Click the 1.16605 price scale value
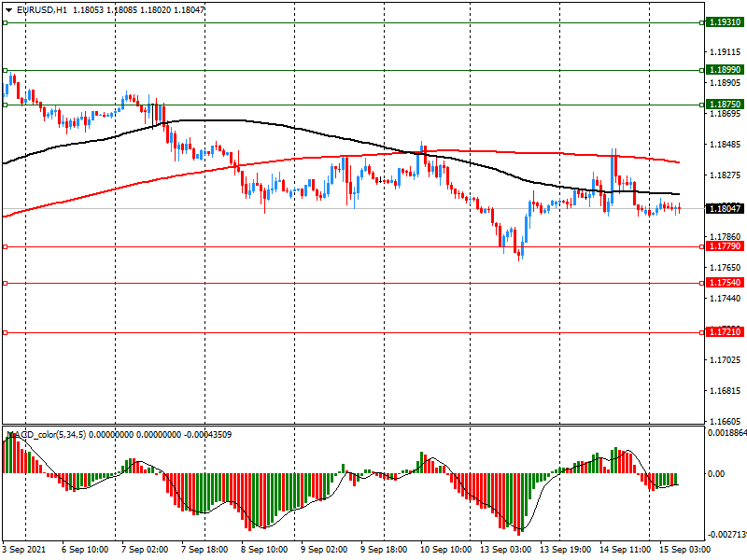 726,421
